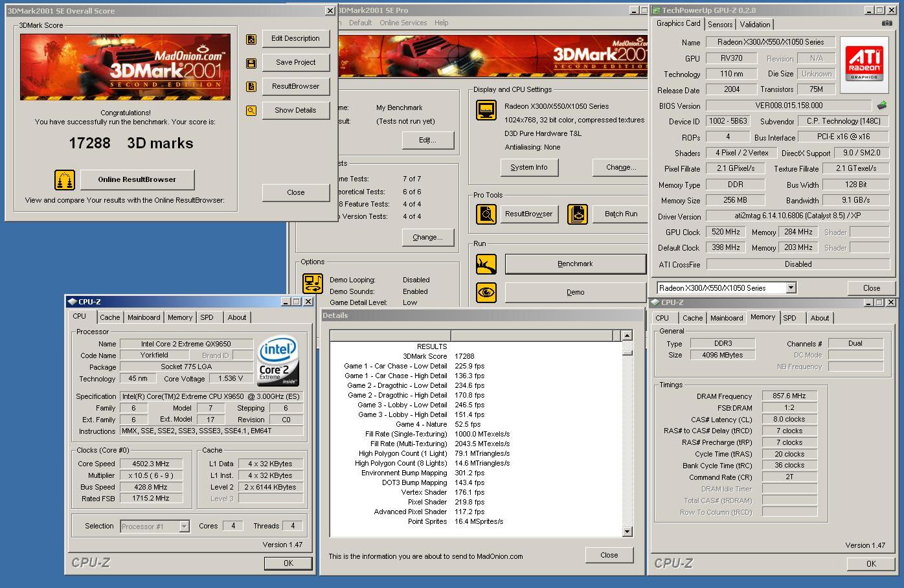Viewport: 904px width, 588px height.
Task: Close the Details results dialog
Action: click(609, 556)
